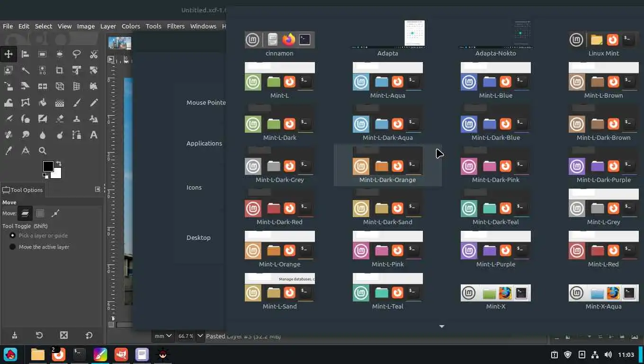Select the Scissors Select tool
644x364 pixels.
94,54
